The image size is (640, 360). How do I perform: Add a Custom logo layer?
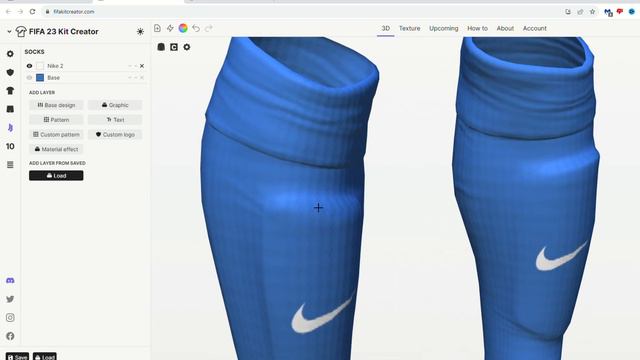tap(115, 134)
